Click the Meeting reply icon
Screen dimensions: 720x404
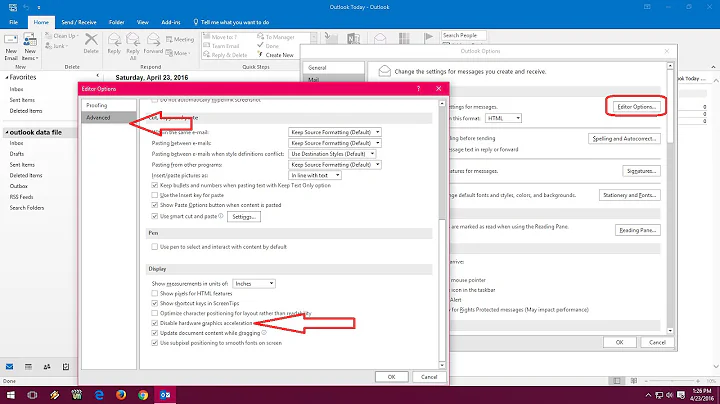(x=180, y=39)
